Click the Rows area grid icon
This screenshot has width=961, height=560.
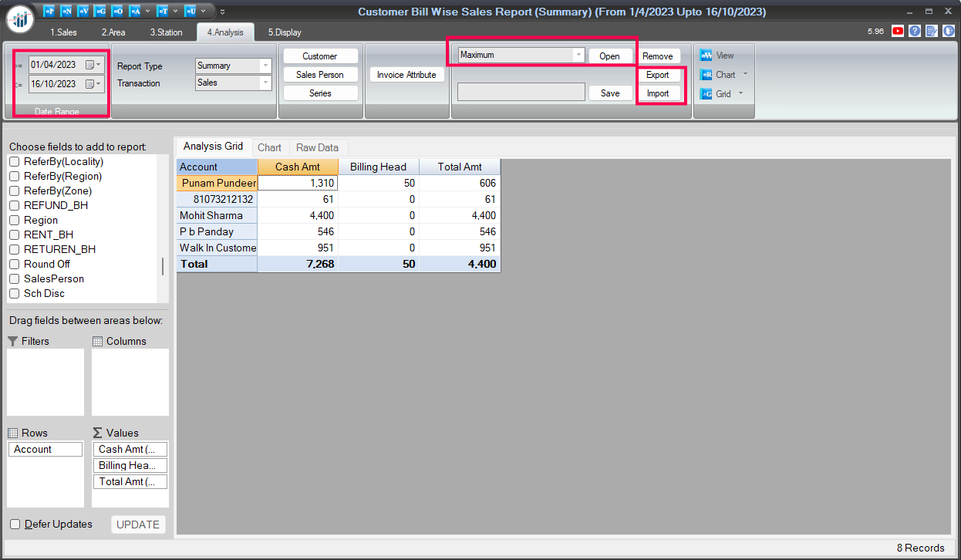(12, 433)
